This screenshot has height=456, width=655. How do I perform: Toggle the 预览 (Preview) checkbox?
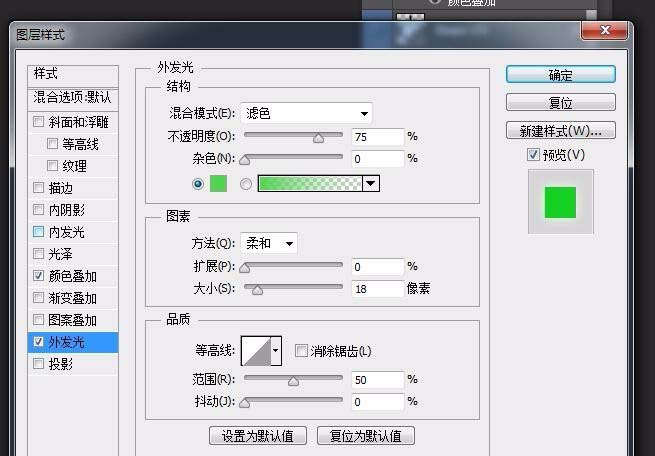[533, 155]
